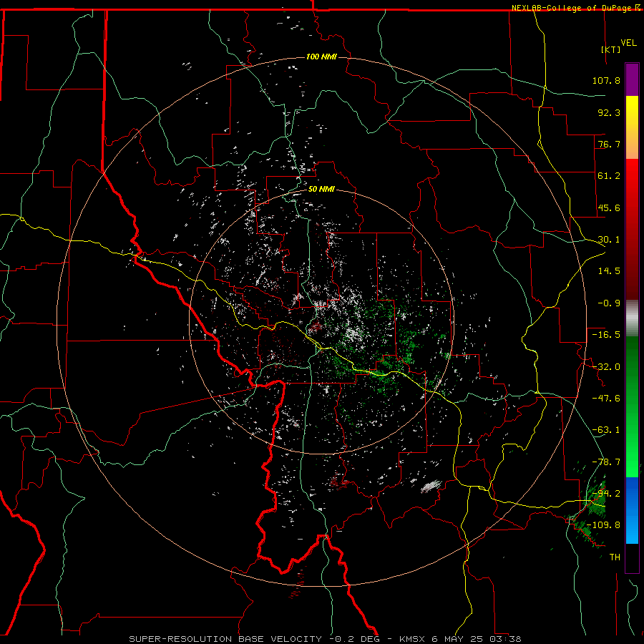Select the -0.9 scale value

tap(609, 303)
